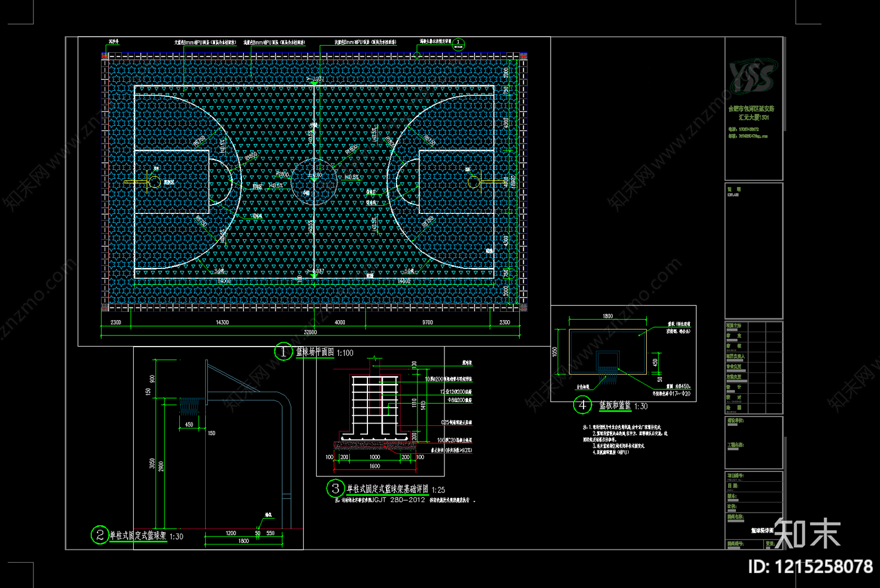Click the 1050 backboard height dimension
Screen dimensions: 880x588
click(555, 351)
